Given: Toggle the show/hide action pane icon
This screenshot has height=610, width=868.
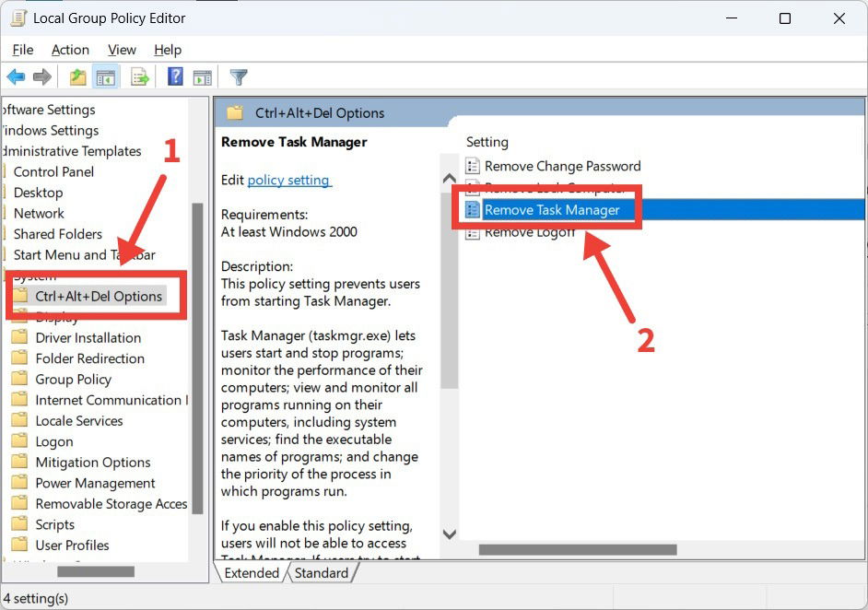Looking at the screenshot, I should click(202, 77).
